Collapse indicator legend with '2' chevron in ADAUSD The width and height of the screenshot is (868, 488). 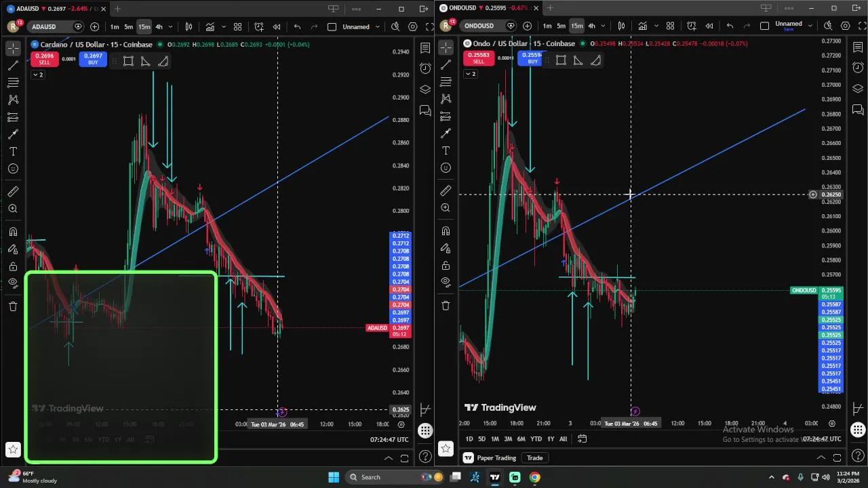[37, 75]
